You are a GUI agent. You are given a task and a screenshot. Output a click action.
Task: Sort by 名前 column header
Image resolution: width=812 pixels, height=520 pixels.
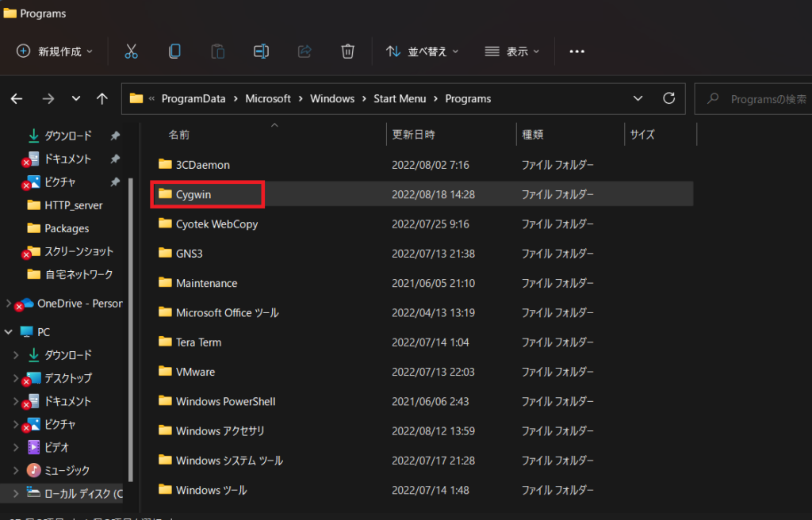coord(178,135)
